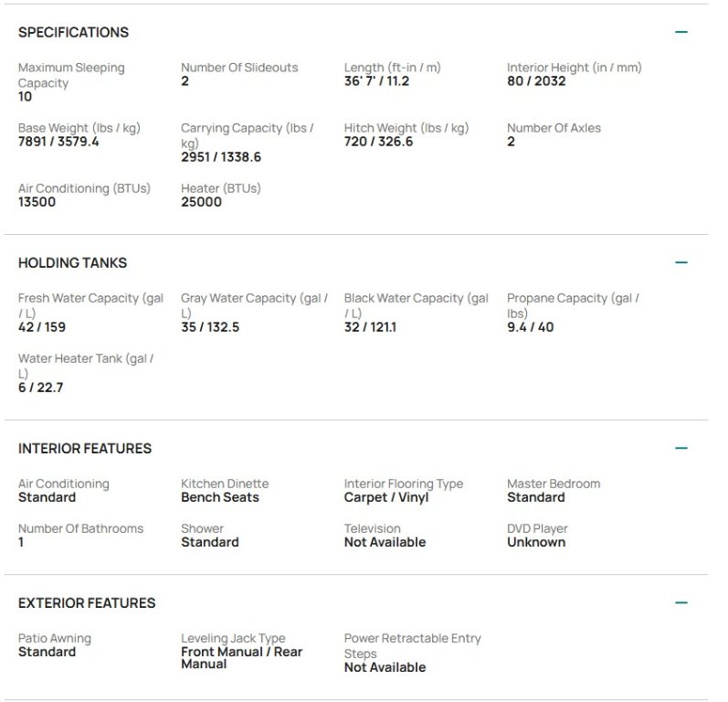
Task: Click the Interior Flooring Type Carpet / Vinyl value
Action: pos(386,497)
